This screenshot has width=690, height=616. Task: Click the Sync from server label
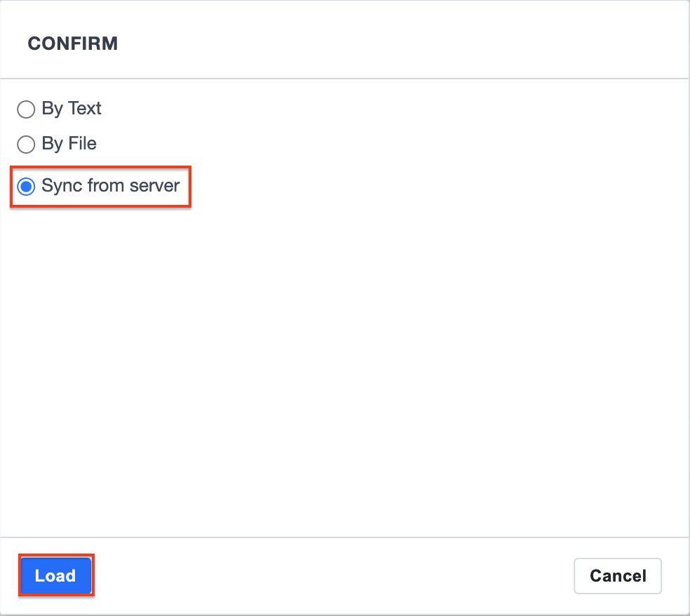tap(111, 186)
